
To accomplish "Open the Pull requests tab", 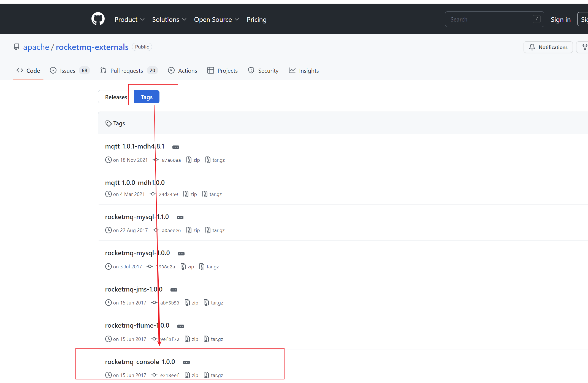I will pos(129,71).
